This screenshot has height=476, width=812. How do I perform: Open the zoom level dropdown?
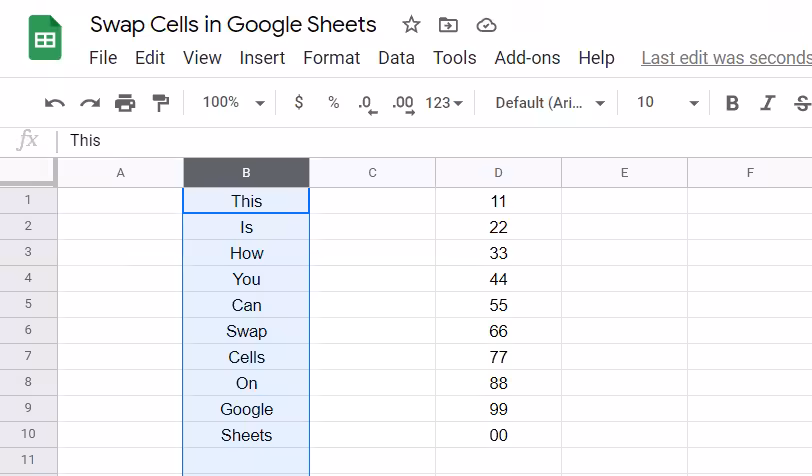tap(234, 103)
